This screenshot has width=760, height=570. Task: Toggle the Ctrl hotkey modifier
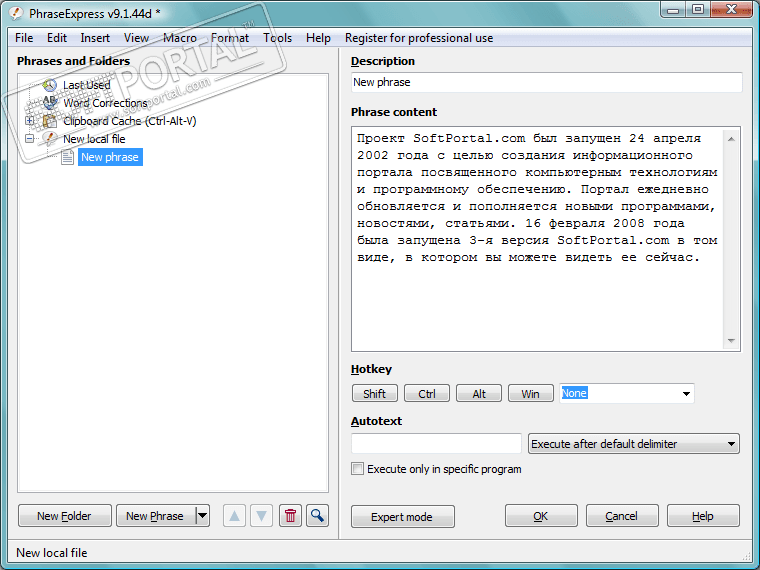point(427,394)
